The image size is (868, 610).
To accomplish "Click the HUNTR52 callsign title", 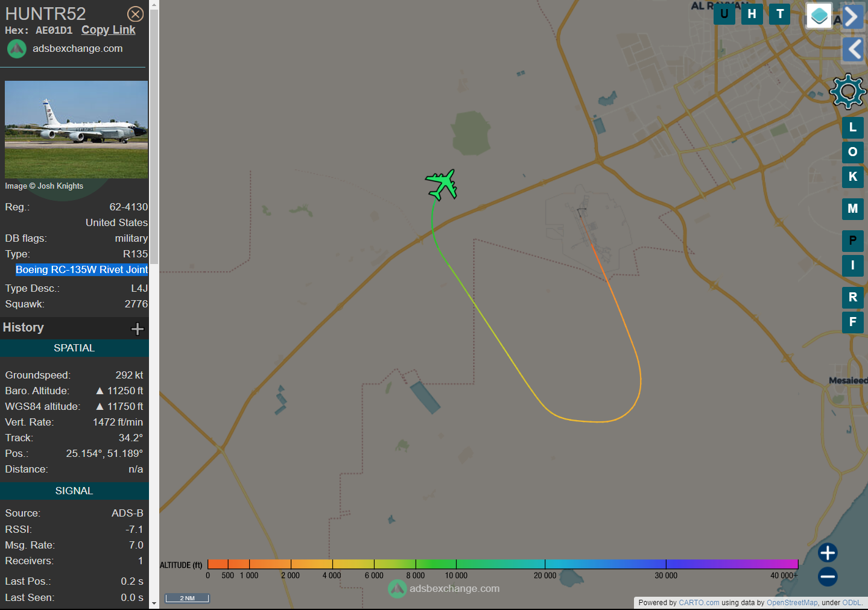I will (x=46, y=13).
